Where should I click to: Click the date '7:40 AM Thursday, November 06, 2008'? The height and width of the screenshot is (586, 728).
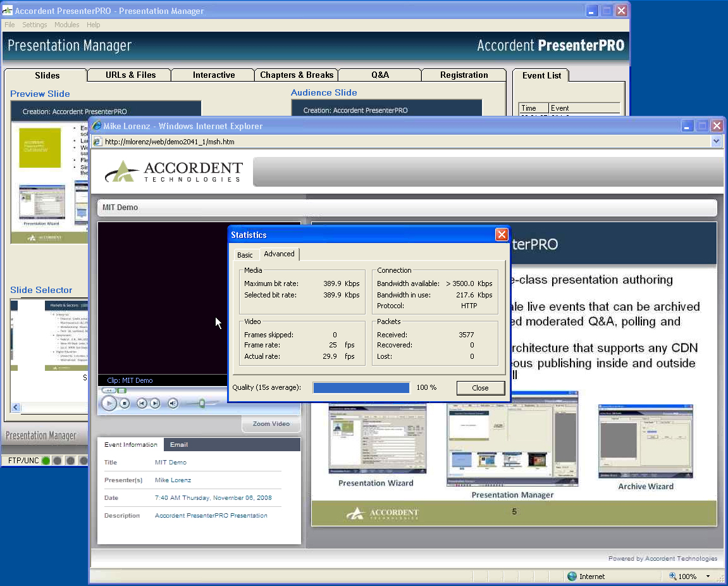213,497
